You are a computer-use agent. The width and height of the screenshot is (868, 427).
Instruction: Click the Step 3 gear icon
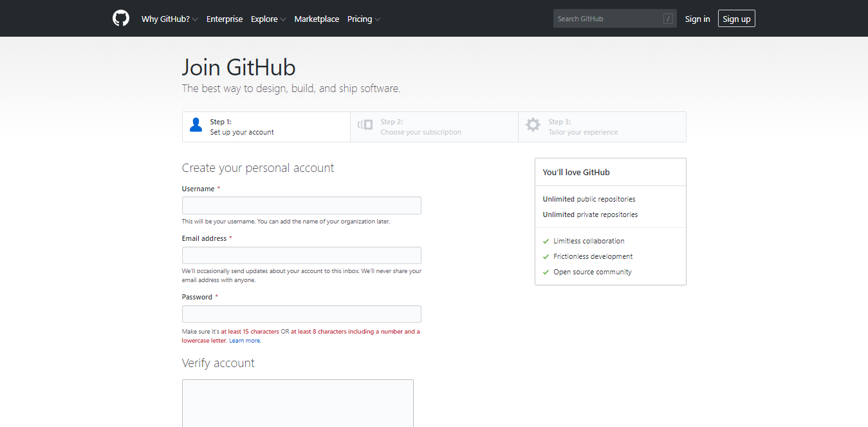(533, 125)
